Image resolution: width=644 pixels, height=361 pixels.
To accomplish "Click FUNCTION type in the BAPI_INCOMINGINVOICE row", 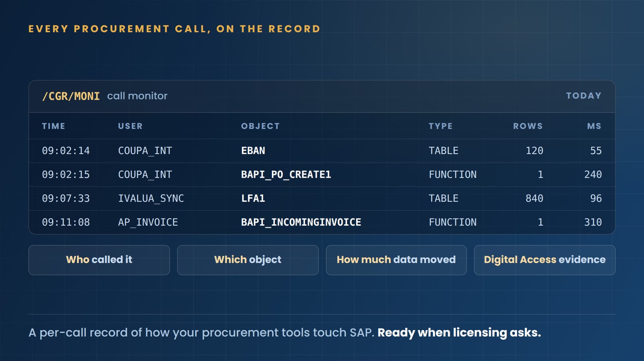I will point(453,222).
